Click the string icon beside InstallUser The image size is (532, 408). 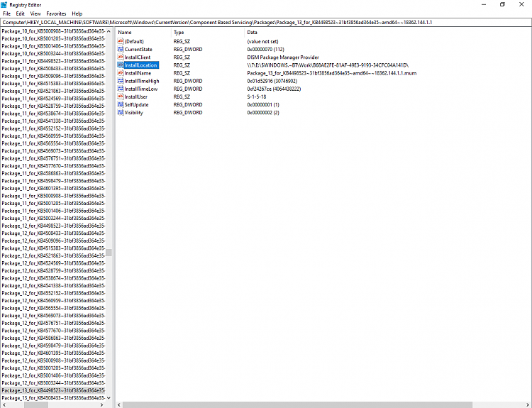tap(121, 97)
